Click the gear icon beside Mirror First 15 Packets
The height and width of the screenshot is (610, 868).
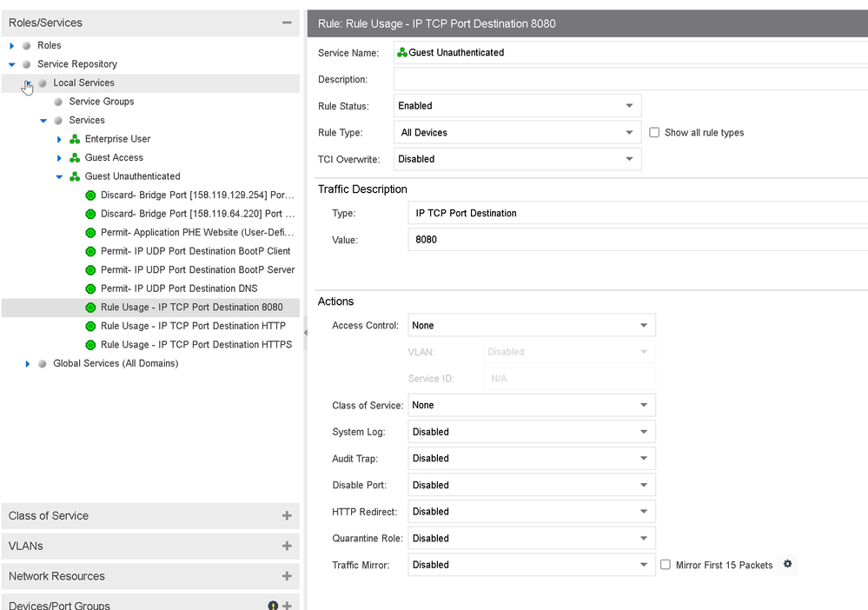click(787, 565)
